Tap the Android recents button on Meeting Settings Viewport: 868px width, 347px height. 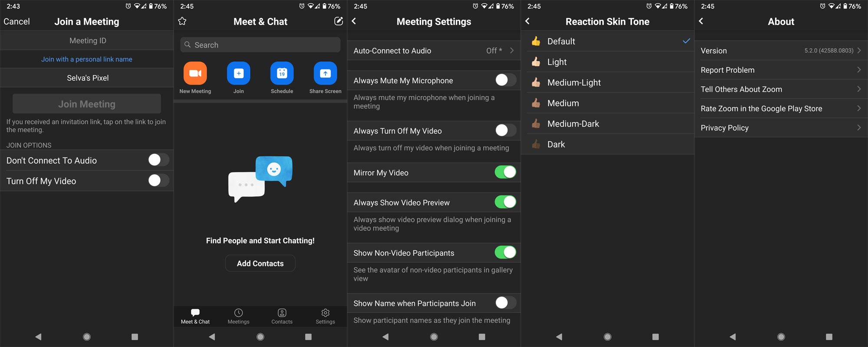(482, 337)
